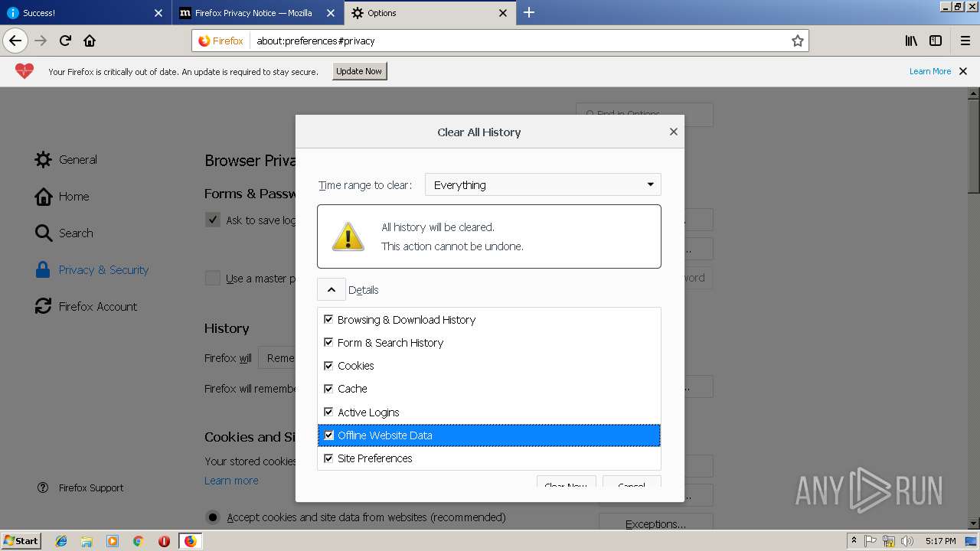Open Opera from the taskbar
Viewport: 980px width, 551px height.
pos(164,541)
